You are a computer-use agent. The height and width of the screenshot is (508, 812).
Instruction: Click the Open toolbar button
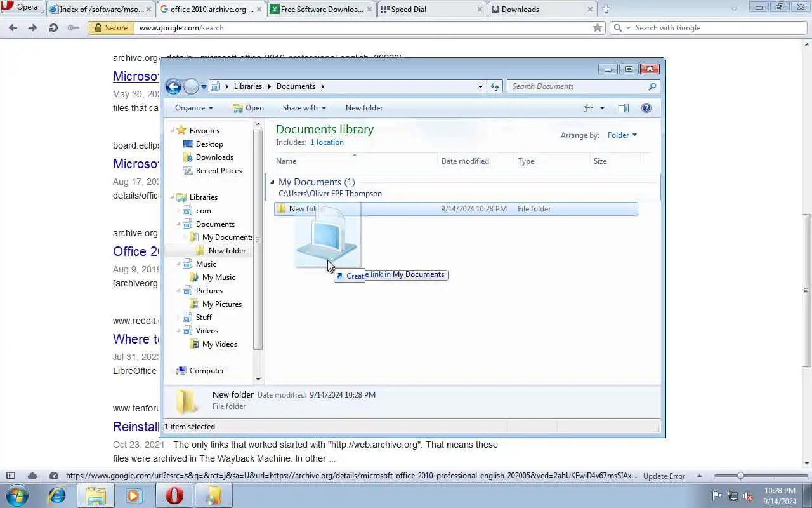248,108
